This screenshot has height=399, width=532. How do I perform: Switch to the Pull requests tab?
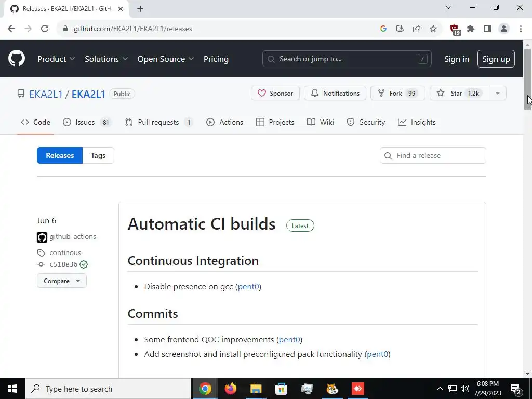[x=159, y=122]
